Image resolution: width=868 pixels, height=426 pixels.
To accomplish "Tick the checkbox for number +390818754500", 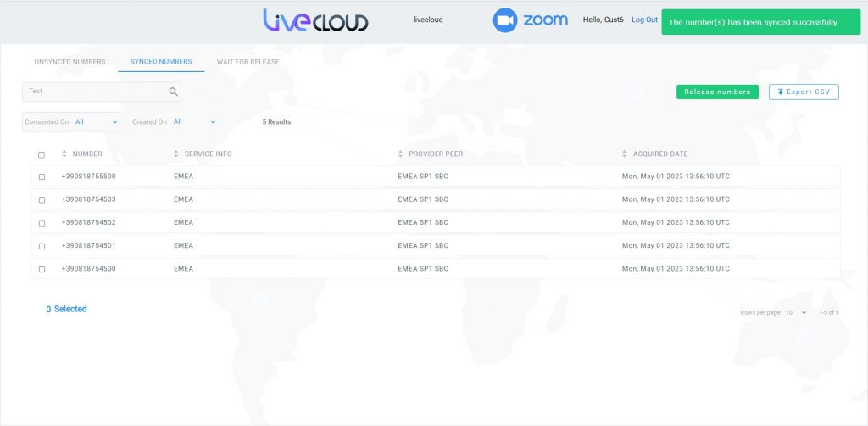I will 42,269.
